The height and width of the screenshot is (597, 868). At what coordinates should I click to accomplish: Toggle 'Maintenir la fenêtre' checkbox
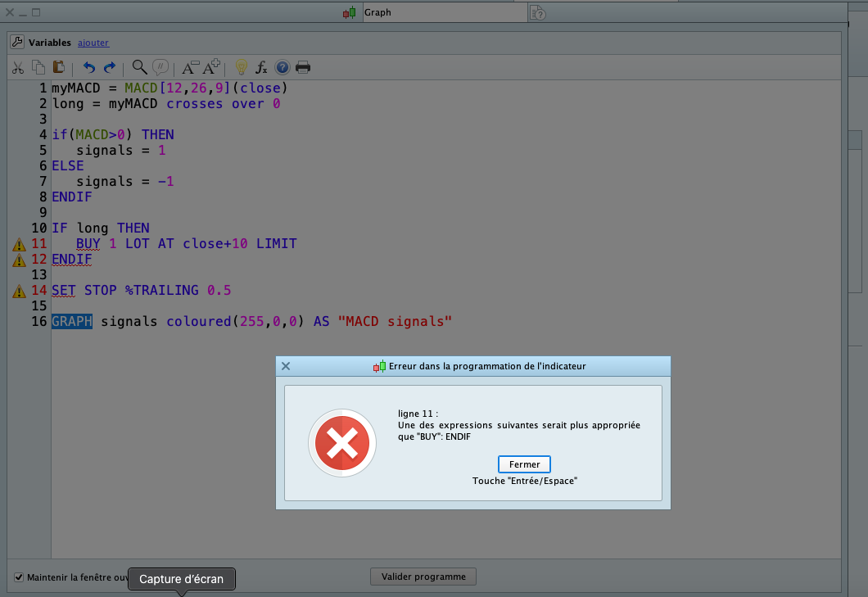point(18,577)
